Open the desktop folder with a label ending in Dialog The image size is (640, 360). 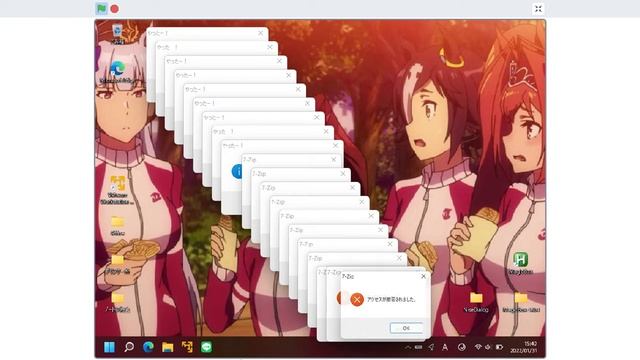(x=476, y=302)
